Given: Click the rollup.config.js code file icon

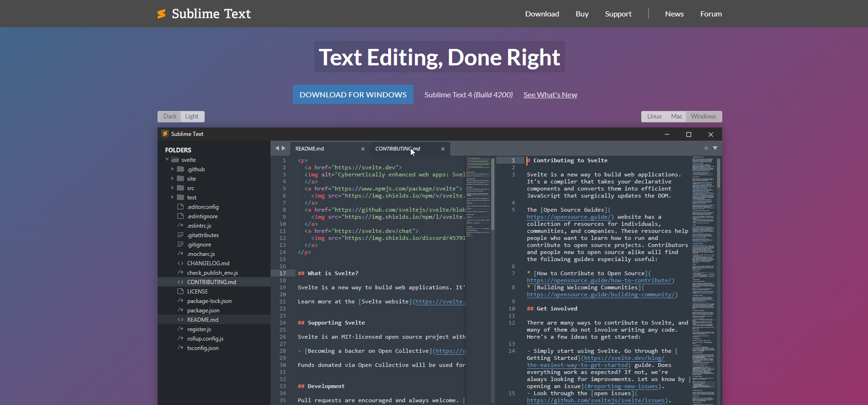Looking at the screenshot, I should (180, 338).
